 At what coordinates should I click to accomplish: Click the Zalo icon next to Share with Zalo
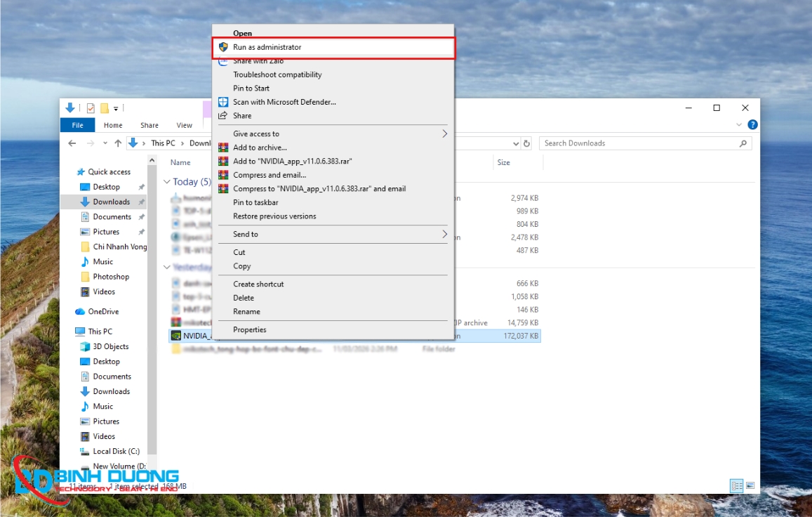pos(224,60)
